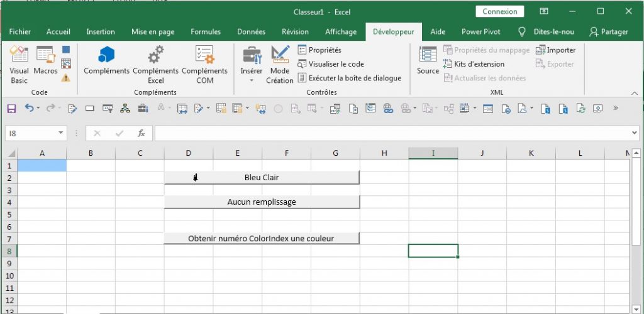This screenshot has width=644, height=314.
Task: Click Exécuter la boîte de dialogue
Action: pos(350,78)
